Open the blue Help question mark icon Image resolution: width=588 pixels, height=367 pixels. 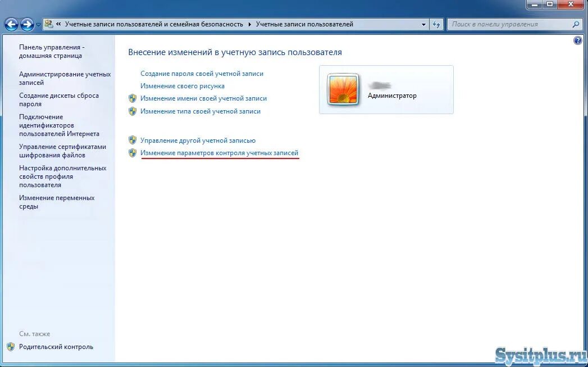[578, 40]
